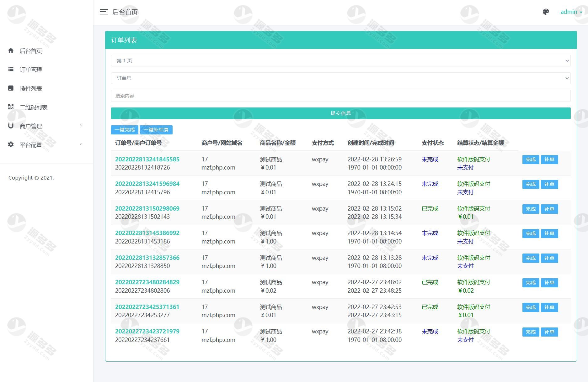The height and width of the screenshot is (382, 588).
Task: Open 二维码列表 in sidebar
Action: (34, 107)
